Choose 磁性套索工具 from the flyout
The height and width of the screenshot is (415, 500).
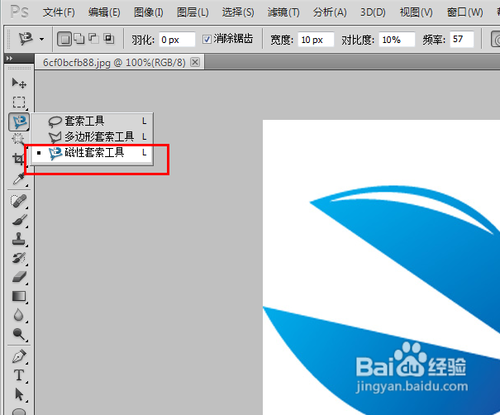(x=92, y=153)
